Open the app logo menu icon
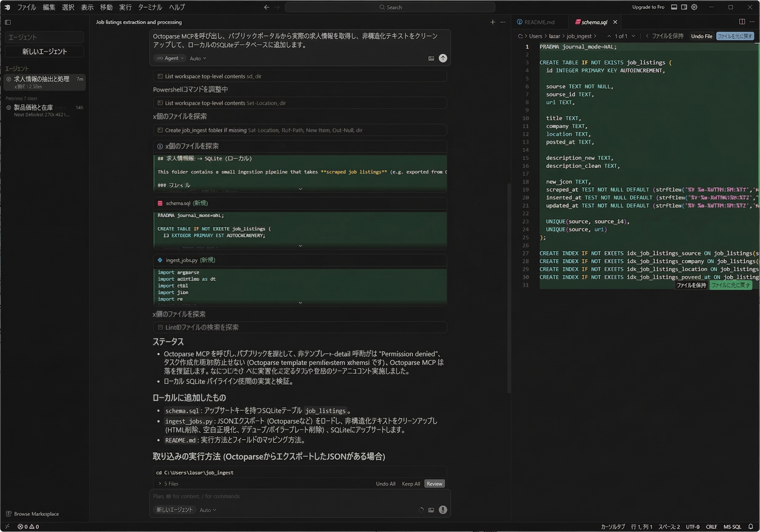 pyautogui.click(x=7, y=7)
